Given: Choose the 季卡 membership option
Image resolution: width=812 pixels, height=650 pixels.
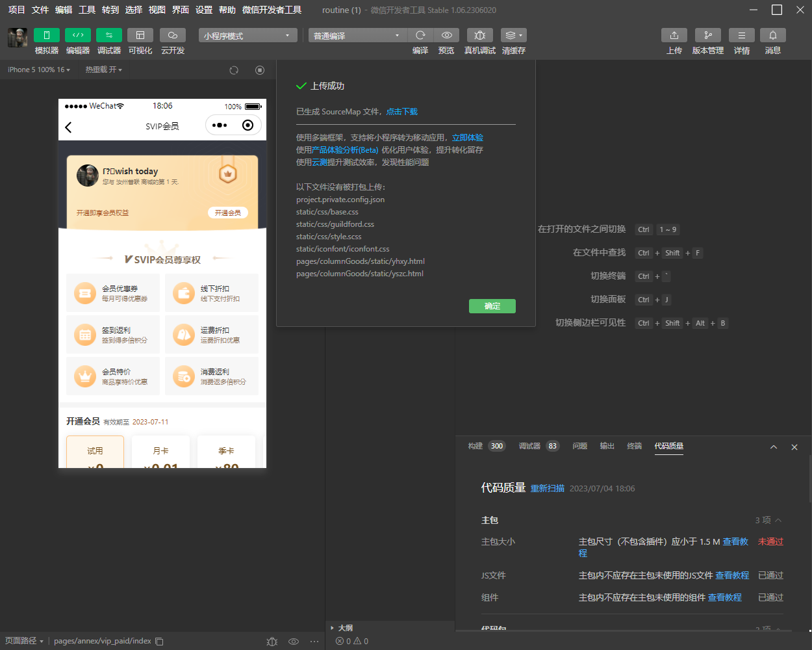Looking at the screenshot, I should (x=227, y=452).
